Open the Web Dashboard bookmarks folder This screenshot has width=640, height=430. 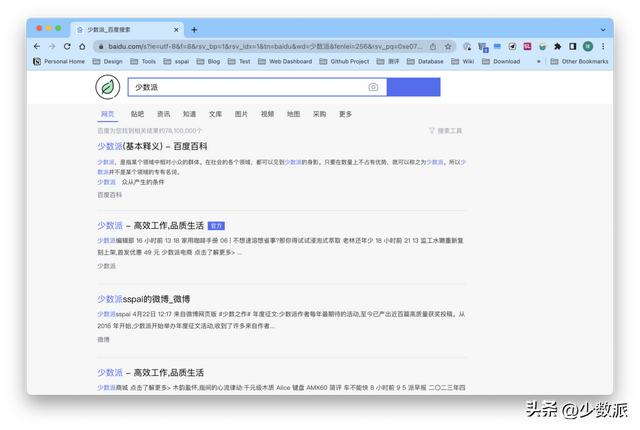click(x=285, y=61)
